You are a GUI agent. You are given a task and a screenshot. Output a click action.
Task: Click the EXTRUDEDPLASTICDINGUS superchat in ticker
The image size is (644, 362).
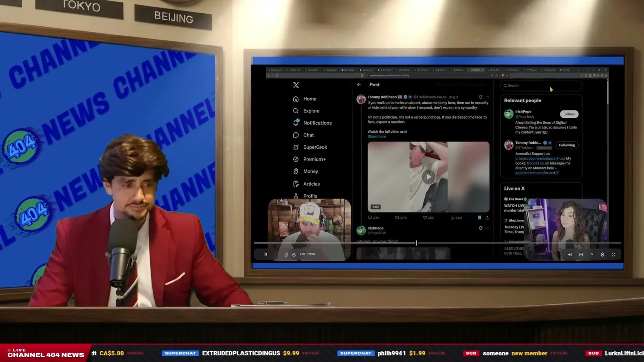(x=230, y=353)
